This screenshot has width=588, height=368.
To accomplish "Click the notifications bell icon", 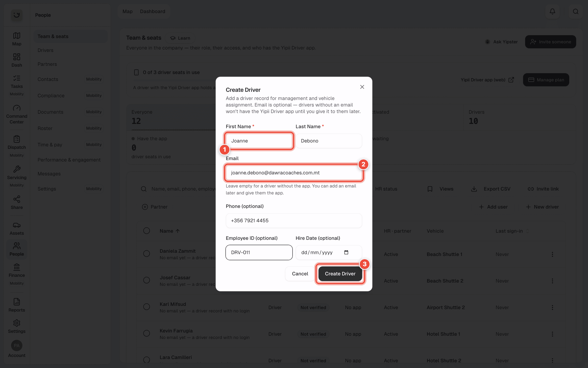I will click(552, 11).
